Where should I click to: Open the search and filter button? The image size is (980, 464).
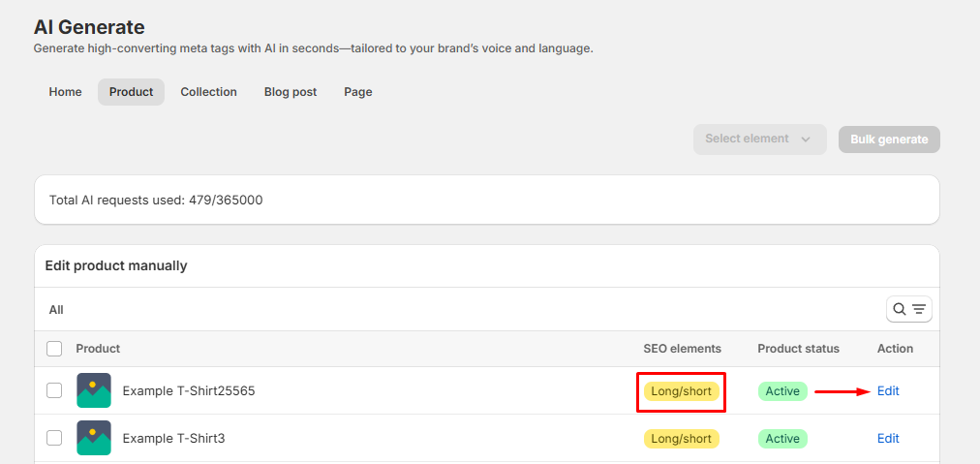pyautogui.click(x=909, y=309)
